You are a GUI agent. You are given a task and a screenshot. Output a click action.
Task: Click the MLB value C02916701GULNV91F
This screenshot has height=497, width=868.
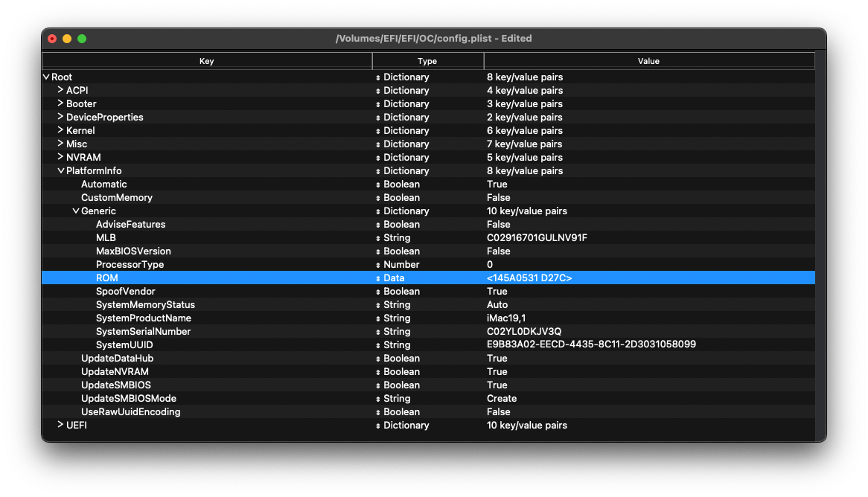537,237
